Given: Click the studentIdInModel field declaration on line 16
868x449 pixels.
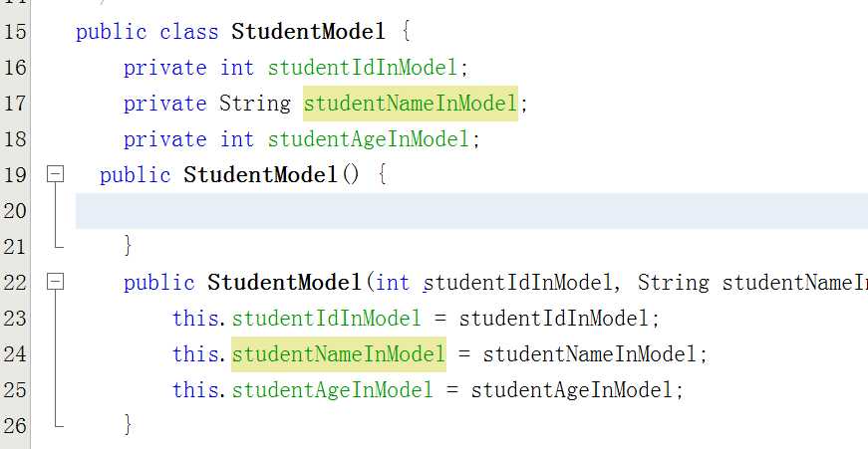Looking at the screenshot, I should tap(362, 68).
